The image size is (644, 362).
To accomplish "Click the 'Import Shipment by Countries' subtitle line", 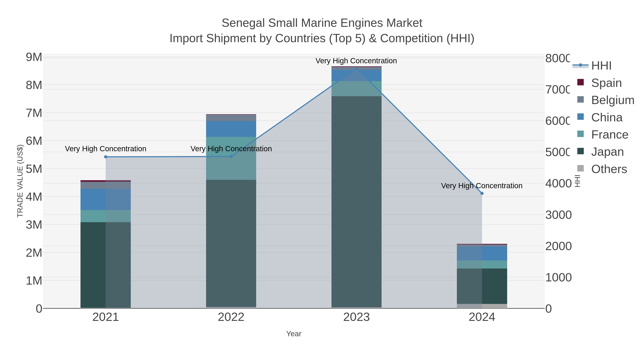I will 322,38.
